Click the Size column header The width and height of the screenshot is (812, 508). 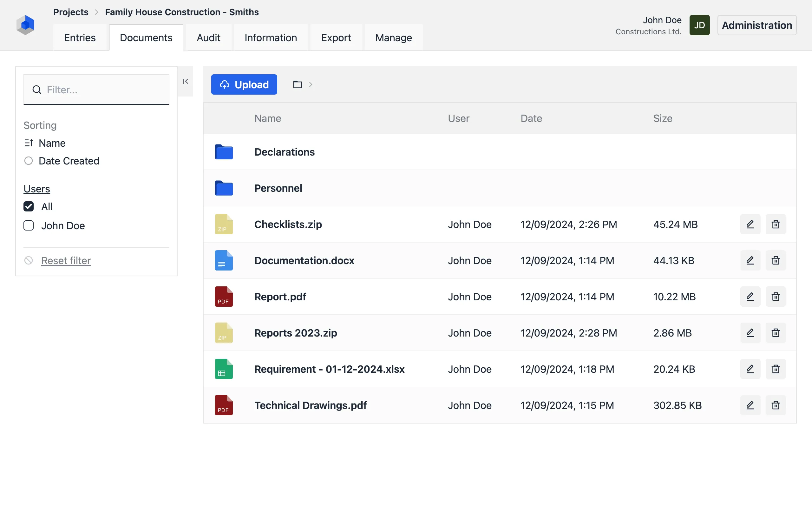pos(662,118)
